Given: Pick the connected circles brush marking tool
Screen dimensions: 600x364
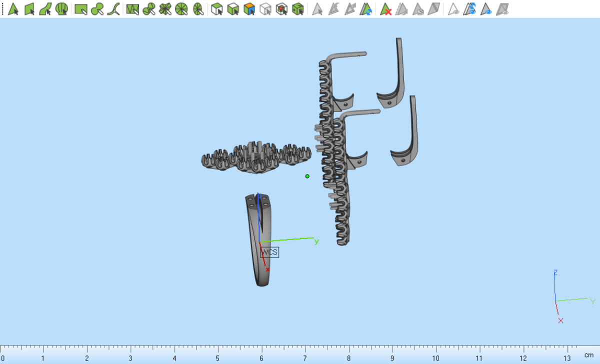Looking at the screenshot, I should 97,8.
